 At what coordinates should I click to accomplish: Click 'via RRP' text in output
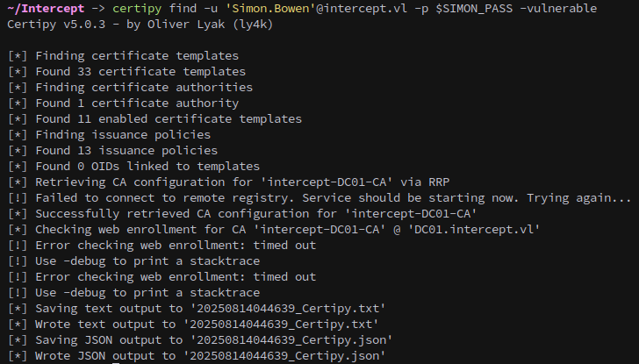coord(425,182)
